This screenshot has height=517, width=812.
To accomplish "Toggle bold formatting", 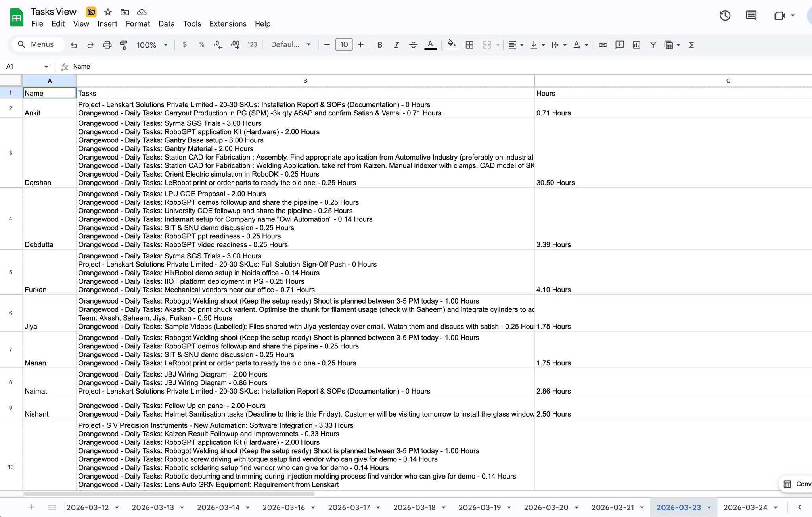I will tap(379, 44).
